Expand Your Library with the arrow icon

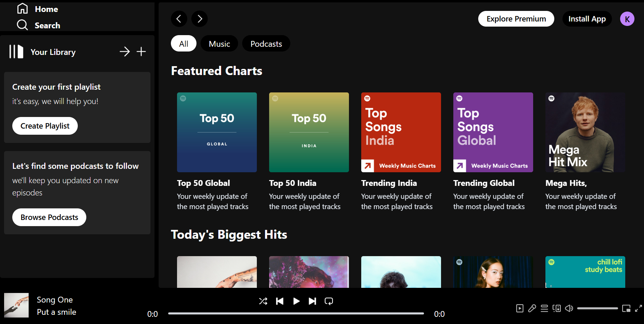click(125, 51)
